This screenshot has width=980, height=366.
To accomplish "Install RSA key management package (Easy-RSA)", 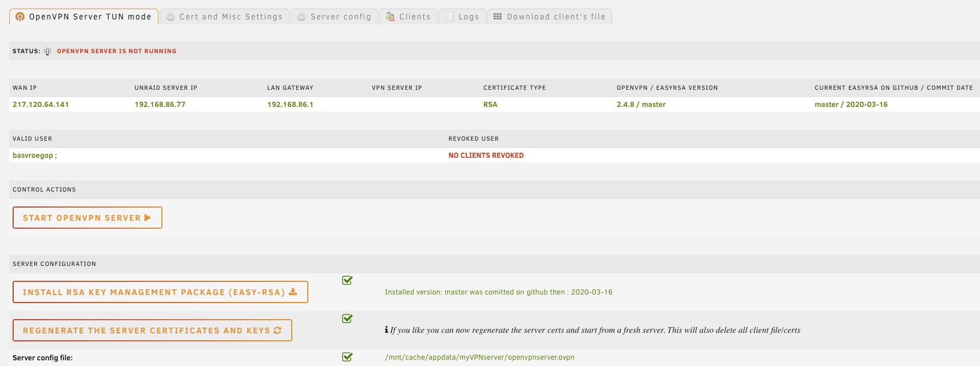I will coord(160,292).
